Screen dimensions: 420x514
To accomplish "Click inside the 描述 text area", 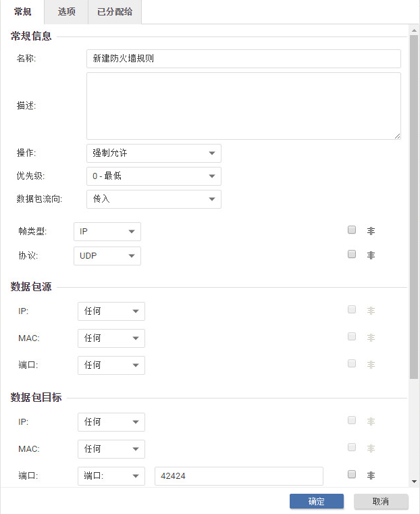I will click(x=243, y=106).
